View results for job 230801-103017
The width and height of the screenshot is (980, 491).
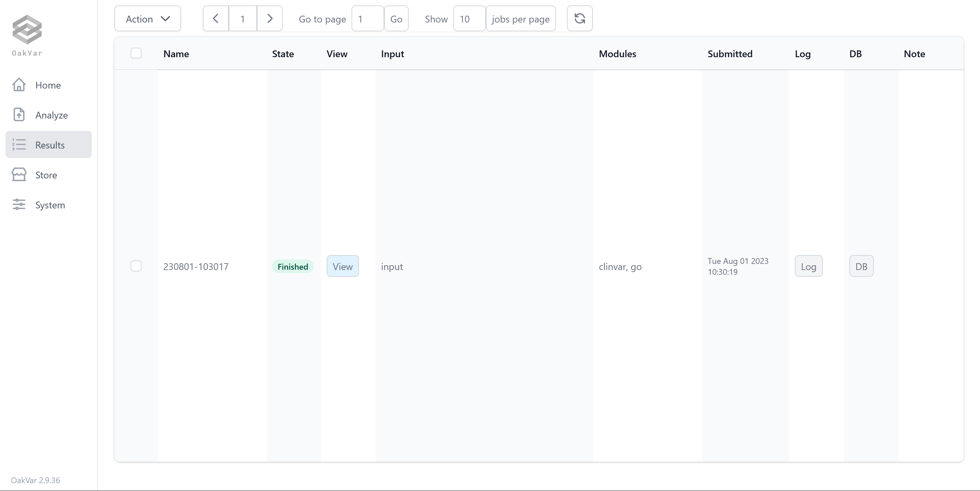(x=342, y=266)
